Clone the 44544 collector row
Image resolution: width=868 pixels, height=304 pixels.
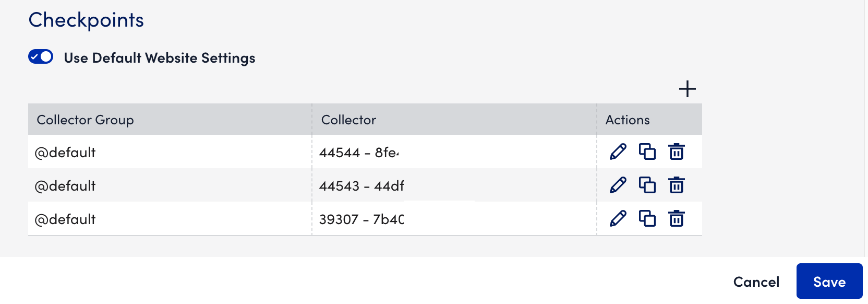tap(647, 152)
